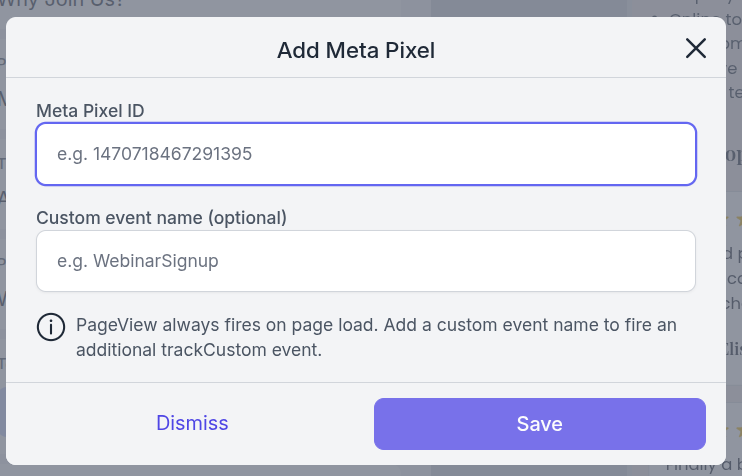Click the X icon in dialog header
Viewport: 742px width, 476px height.
tap(696, 49)
